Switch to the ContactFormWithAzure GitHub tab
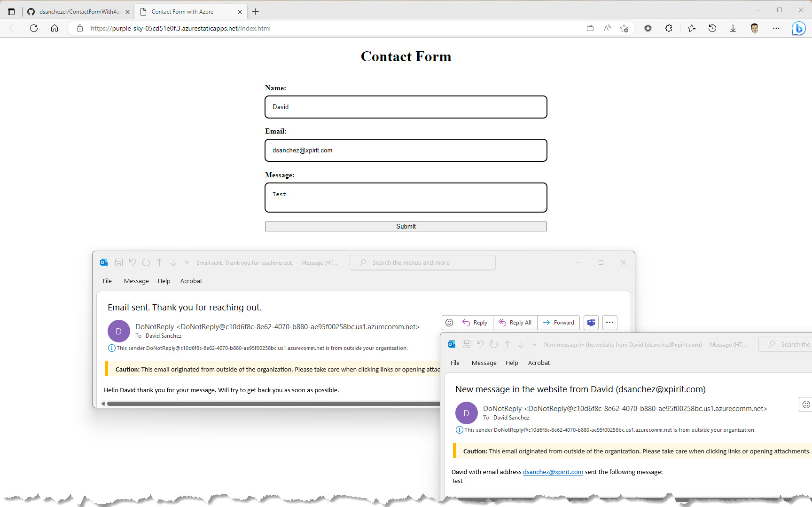 point(75,11)
